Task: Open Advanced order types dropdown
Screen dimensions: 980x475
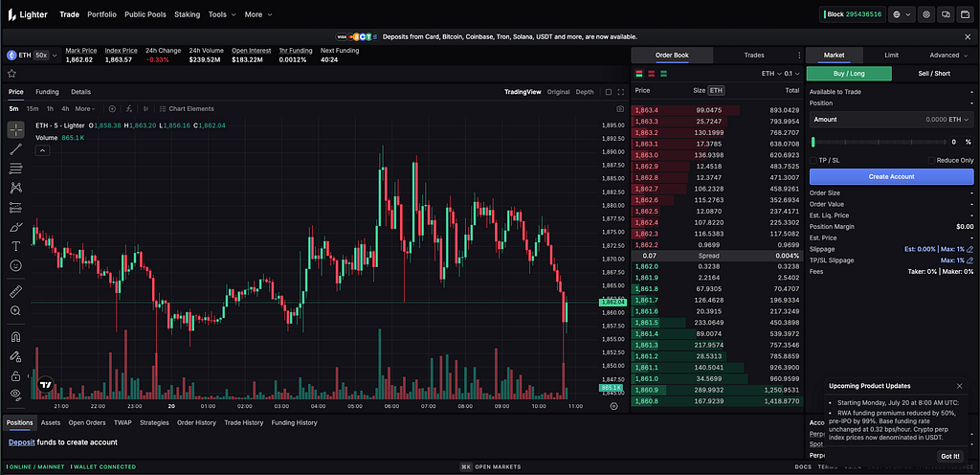Action: click(x=947, y=55)
